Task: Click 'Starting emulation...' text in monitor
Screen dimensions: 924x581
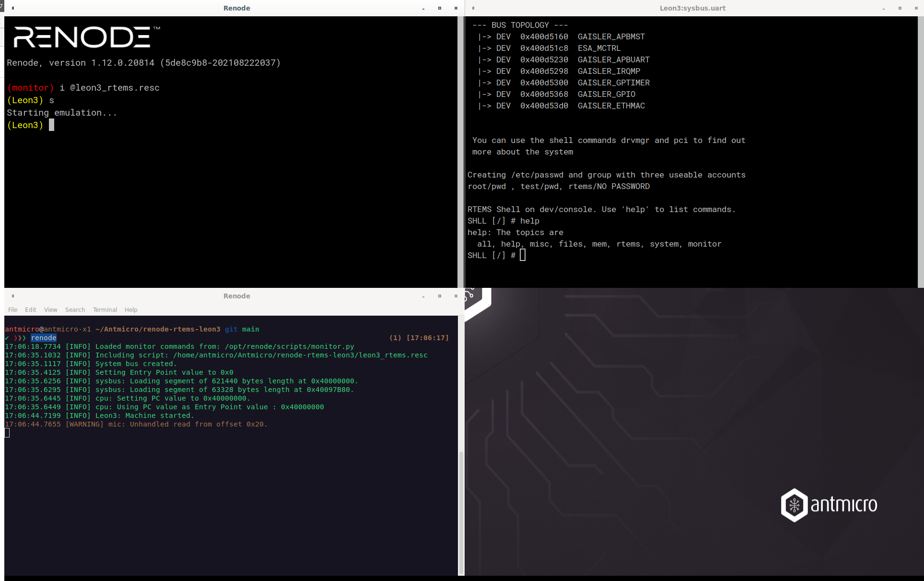Action: click(62, 113)
